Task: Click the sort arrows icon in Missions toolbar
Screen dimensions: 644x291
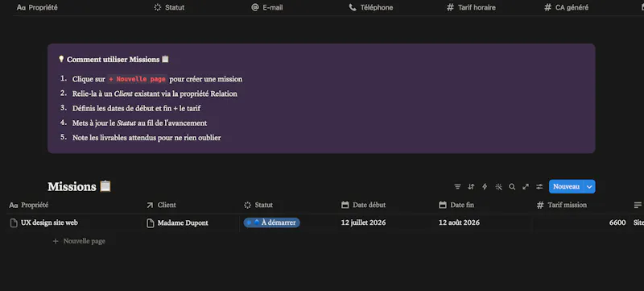Action: [471, 186]
